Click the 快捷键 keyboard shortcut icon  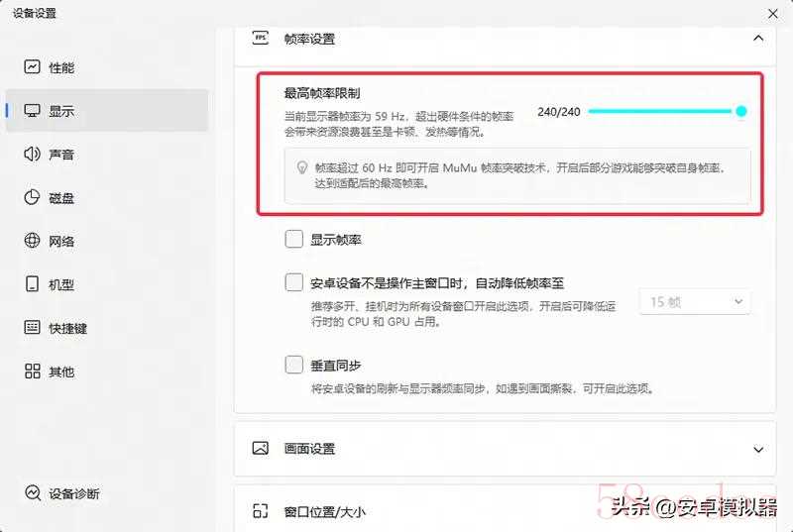[32, 328]
